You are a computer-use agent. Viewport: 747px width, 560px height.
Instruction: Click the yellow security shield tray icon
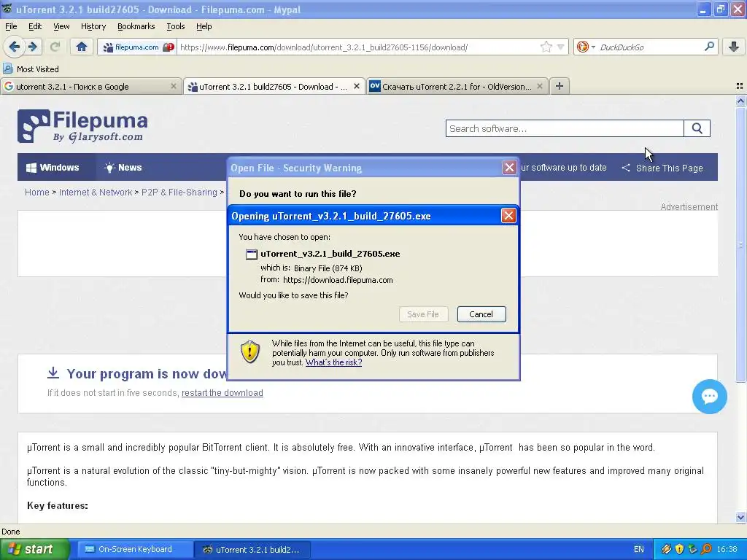(679, 549)
